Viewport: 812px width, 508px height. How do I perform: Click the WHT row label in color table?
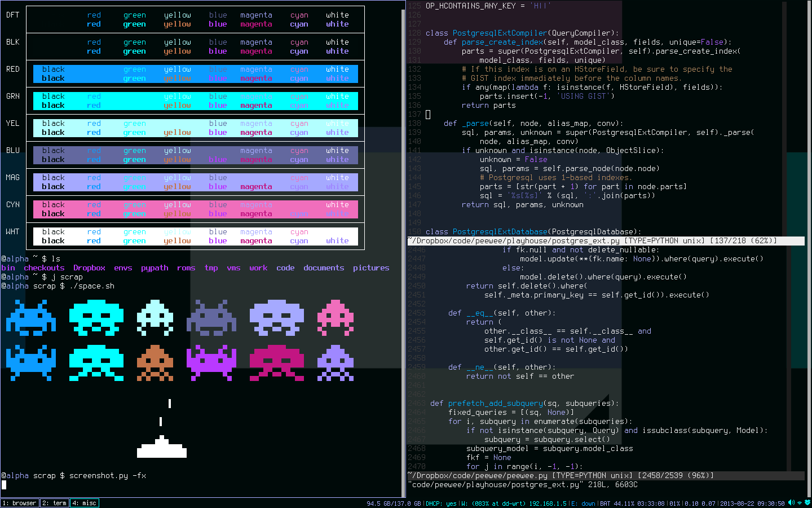click(x=12, y=232)
